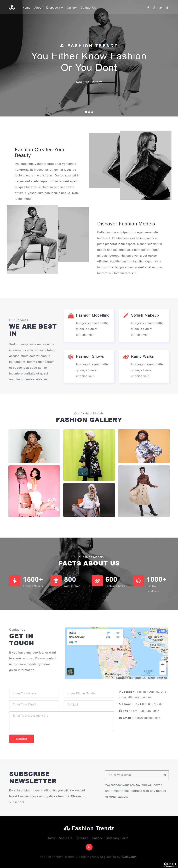Select the second hero slider dot
Screen dimensions: 178x868
coord(89,112)
